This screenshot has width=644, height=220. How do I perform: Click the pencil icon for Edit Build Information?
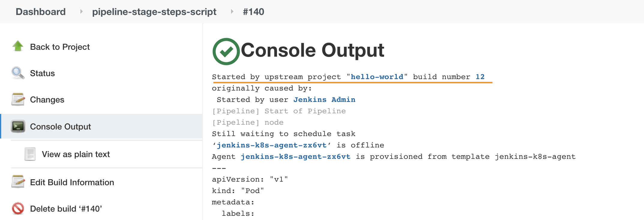(18, 182)
